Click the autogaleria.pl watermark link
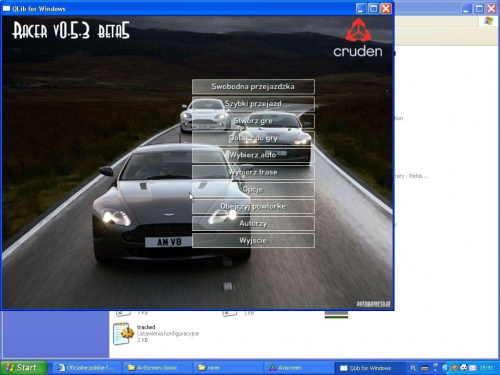 373,304
